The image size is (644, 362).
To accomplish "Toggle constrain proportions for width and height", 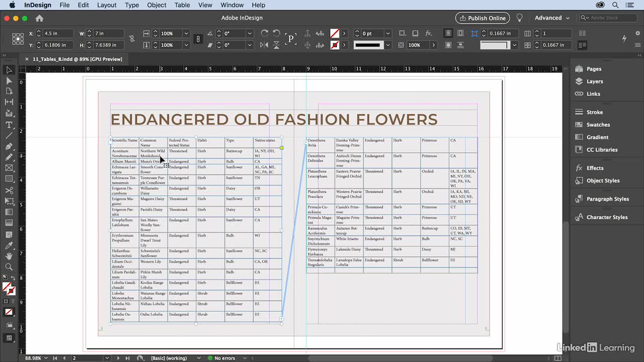I will (132, 39).
